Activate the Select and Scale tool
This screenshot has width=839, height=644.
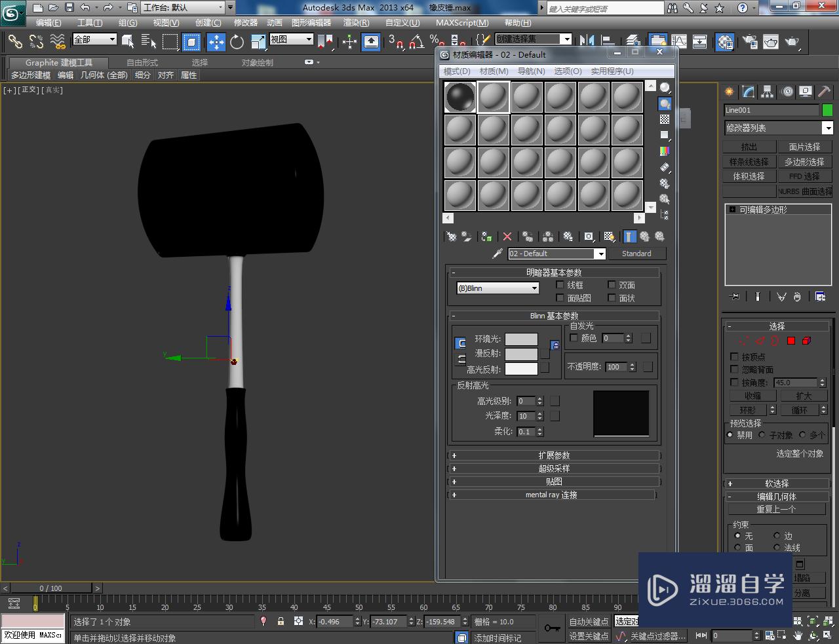pyautogui.click(x=258, y=42)
